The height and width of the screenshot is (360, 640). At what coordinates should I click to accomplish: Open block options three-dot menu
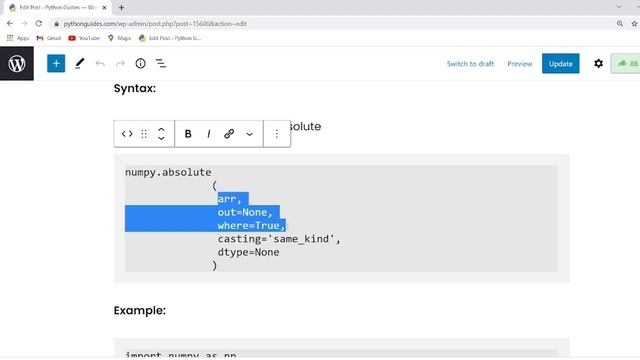[x=277, y=134]
